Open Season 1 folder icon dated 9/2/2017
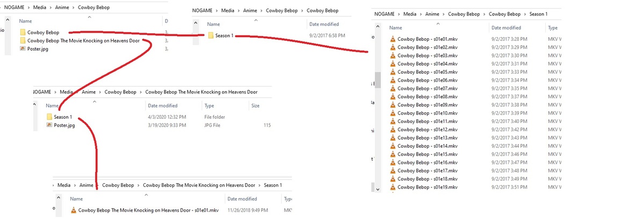644x224 pixels. 211,35
